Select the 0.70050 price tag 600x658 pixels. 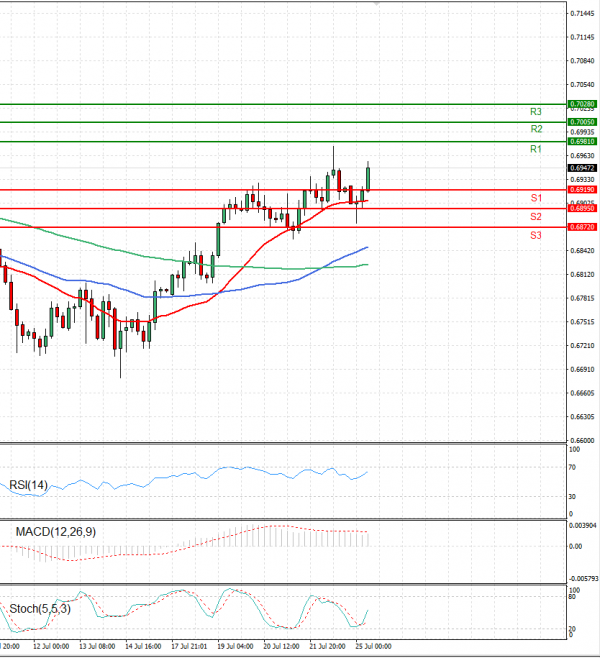point(582,122)
